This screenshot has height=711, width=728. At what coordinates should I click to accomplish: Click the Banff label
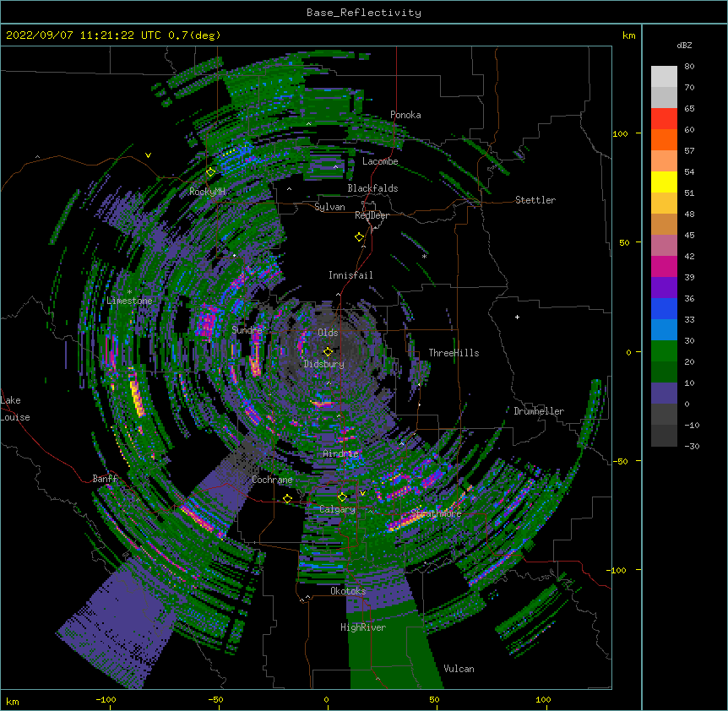(x=105, y=479)
